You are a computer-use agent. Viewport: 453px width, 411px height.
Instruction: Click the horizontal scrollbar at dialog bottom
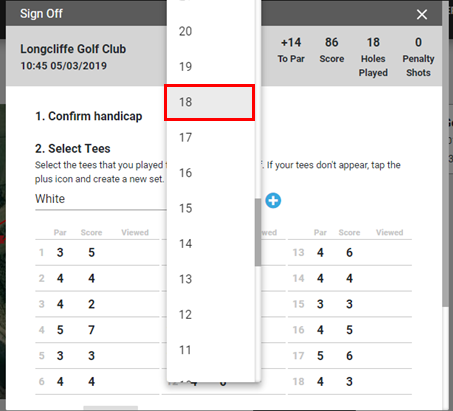[x=110, y=408]
